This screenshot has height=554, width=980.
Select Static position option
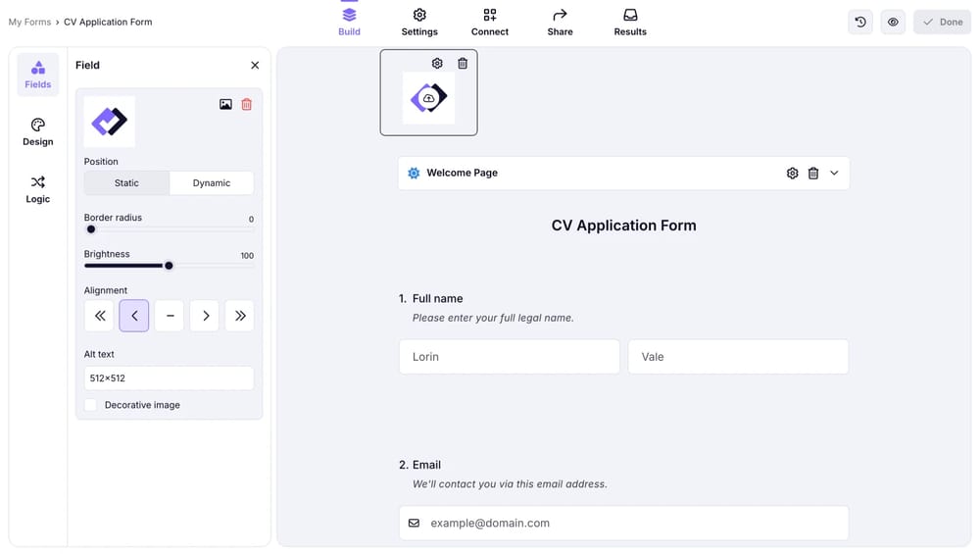(x=126, y=183)
